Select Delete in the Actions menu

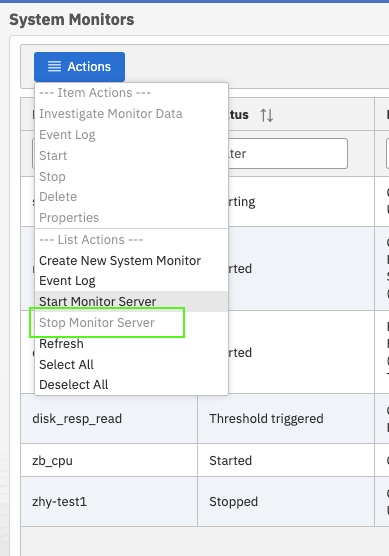pyautogui.click(x=58, y=197)
